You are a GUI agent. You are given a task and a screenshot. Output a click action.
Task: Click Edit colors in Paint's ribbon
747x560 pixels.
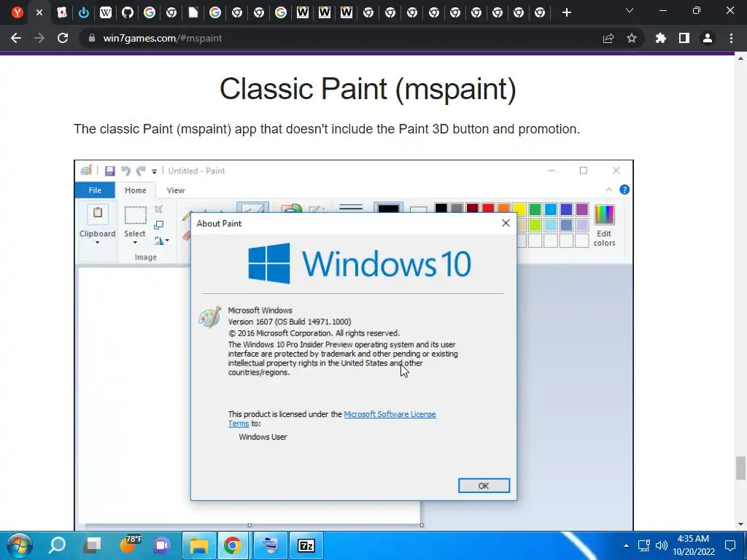click(x=604, y=226)
